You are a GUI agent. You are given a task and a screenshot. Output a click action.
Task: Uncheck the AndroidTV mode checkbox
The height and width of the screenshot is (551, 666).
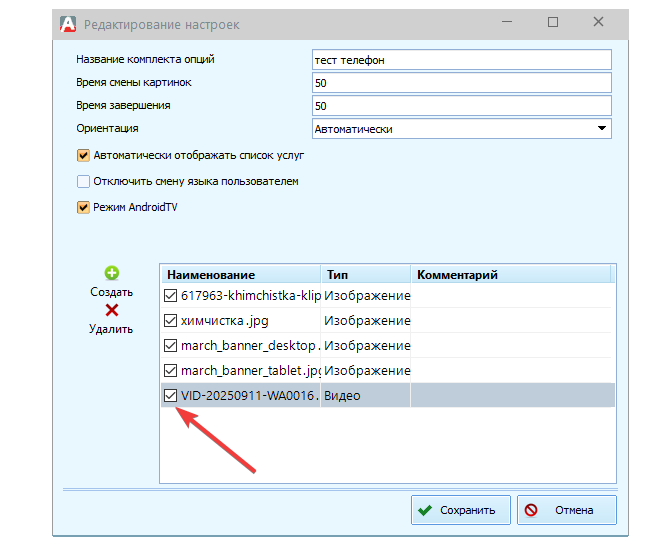83,208
